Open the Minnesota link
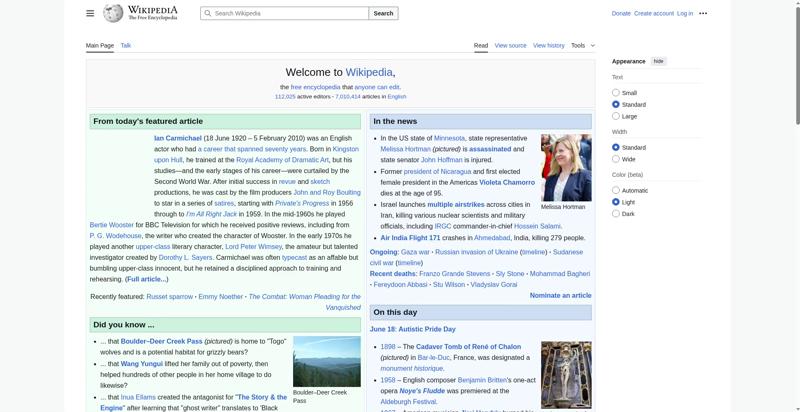Screen dimensions: 800x412 (x=449, y=138)
